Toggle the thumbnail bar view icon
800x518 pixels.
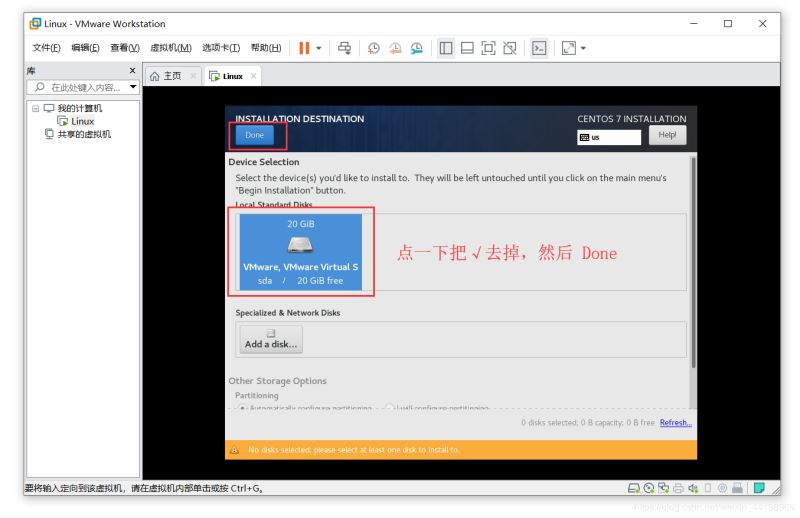[x=467, y=48]
